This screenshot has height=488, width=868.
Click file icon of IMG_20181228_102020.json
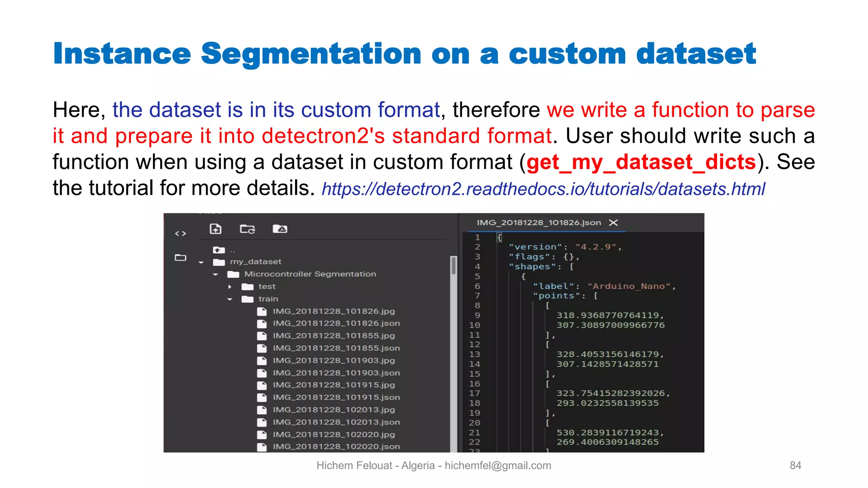[x=262, y=447]
